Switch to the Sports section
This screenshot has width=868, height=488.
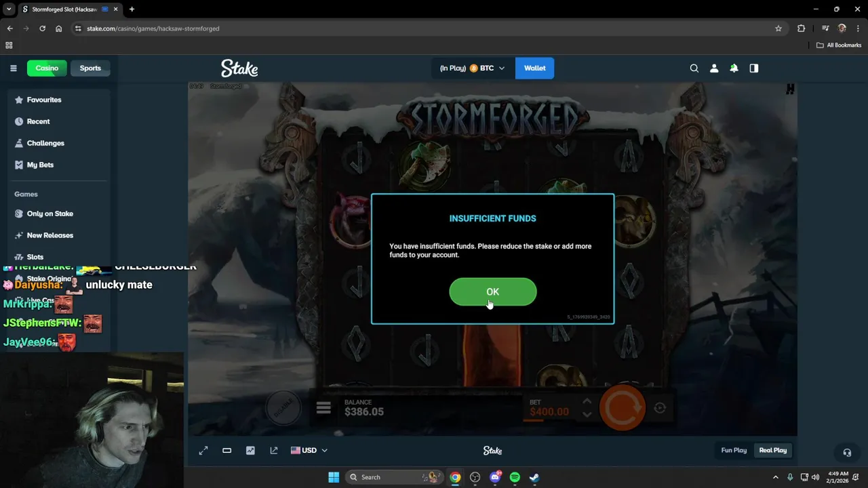pyautogui.click(x=90, y=68)
